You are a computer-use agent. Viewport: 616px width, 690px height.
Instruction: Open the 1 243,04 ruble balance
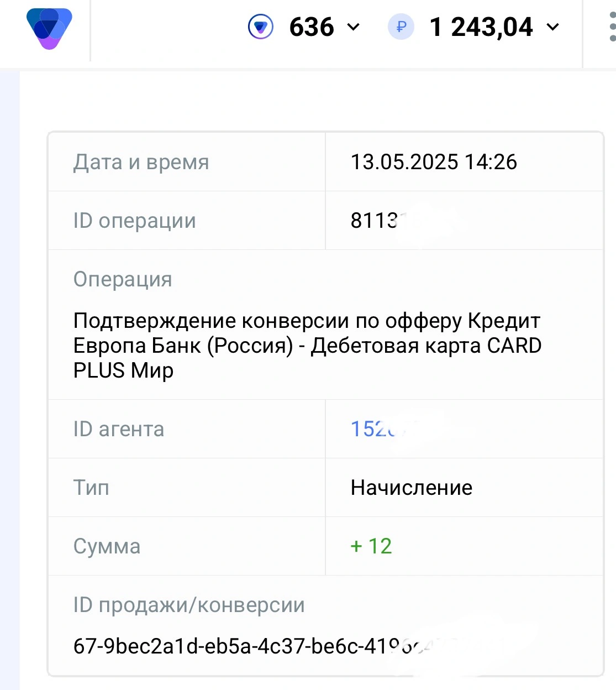point(481,27)
